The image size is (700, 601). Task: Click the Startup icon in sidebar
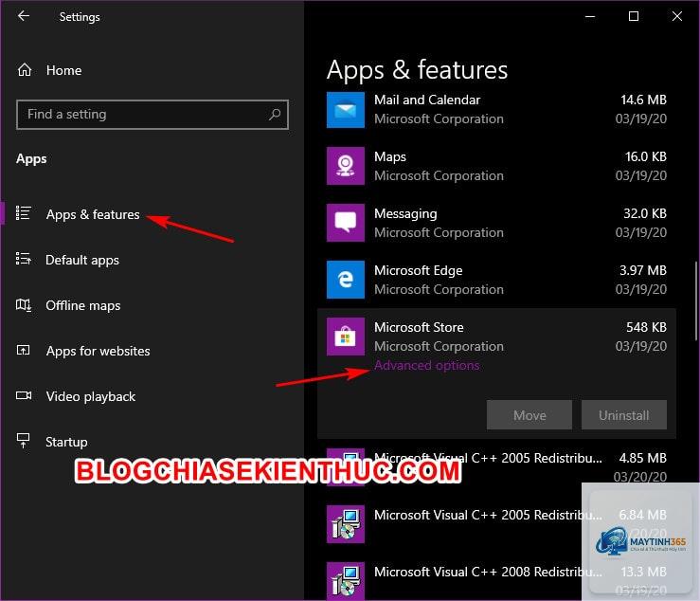tap(24, 441)
